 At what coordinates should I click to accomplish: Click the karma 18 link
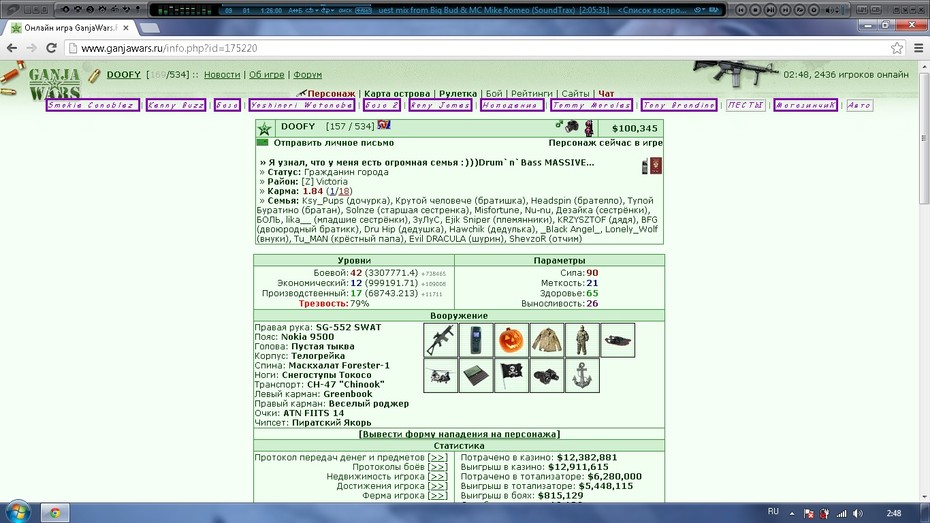343,191
